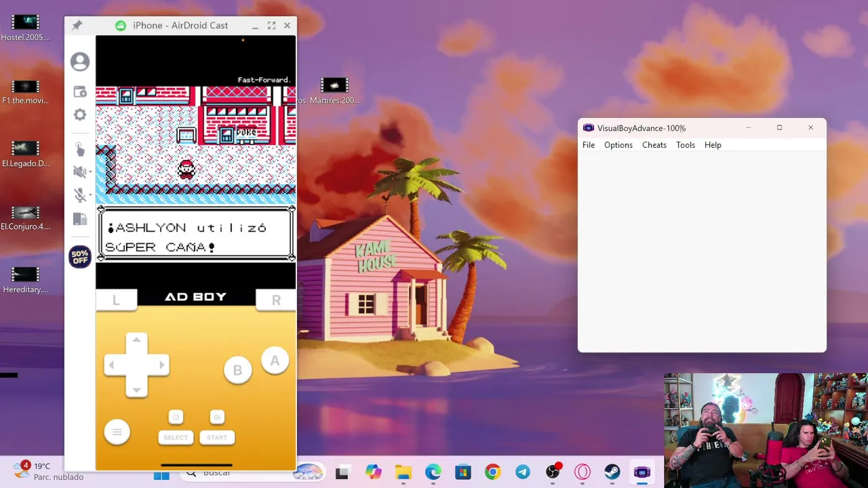Open the Cheats menu in VisualBoyAdvance
Viewport: 868px width, 488px height.
pos(654,145)
